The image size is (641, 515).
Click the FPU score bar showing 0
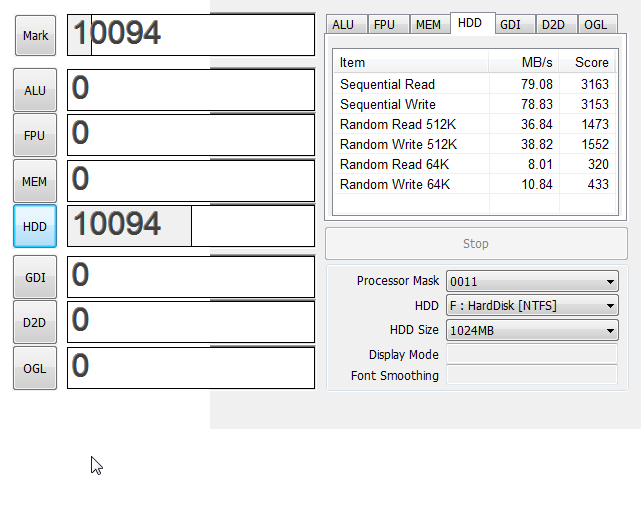pyautogui.click(x=191, y=135)
